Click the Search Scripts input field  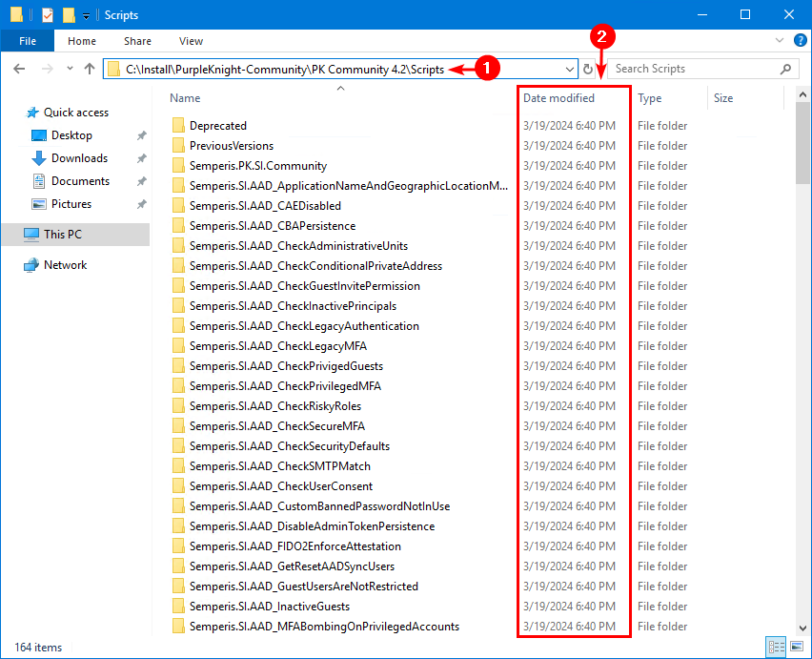pos(696,69)
